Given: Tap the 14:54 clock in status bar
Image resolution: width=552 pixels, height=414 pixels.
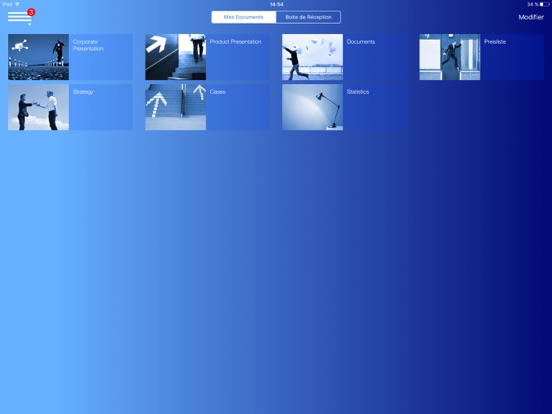Looking at the screenshot, I should (277, 4).
